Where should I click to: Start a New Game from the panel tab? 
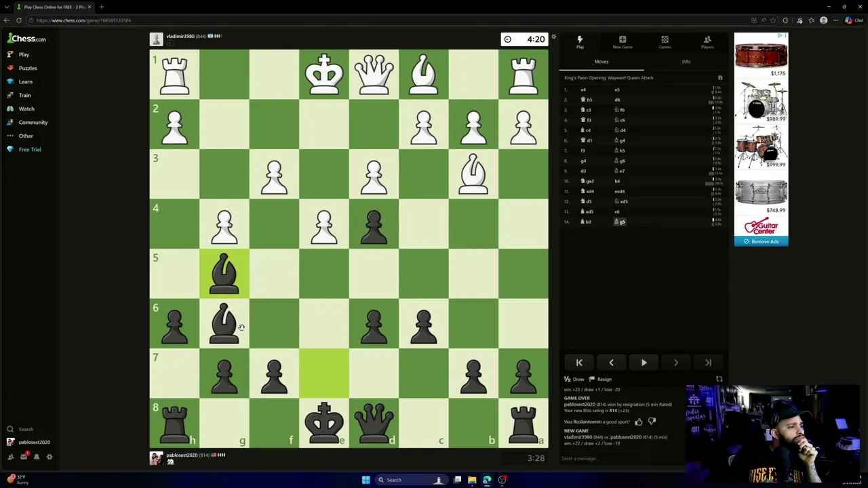click(x=623, y=42)
